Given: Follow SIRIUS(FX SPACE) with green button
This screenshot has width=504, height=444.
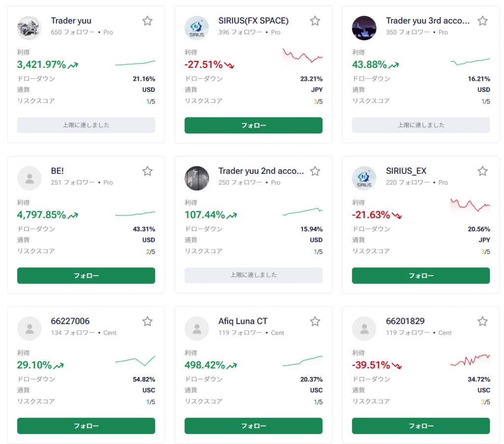Looking at the screenshot, I should [253, 125].
